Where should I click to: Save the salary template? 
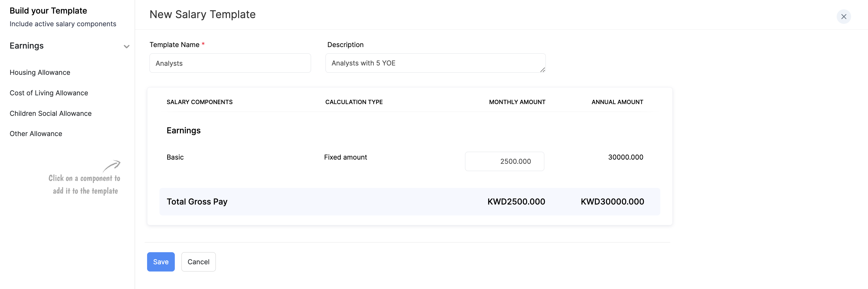[x=161, y=262]
